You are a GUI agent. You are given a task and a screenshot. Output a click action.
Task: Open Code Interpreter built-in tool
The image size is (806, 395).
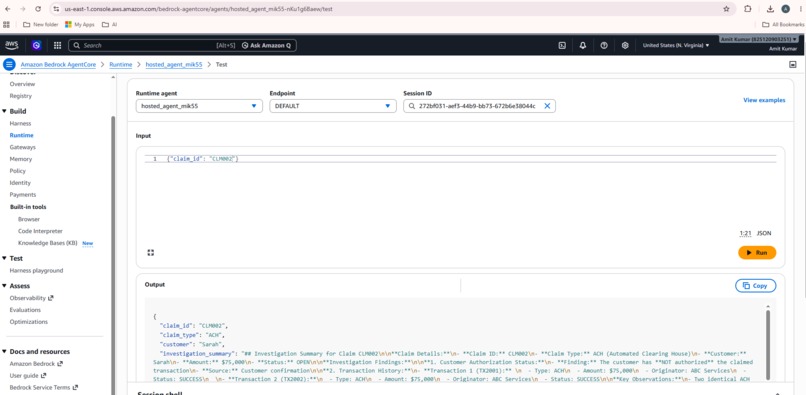tap(40, 231)
